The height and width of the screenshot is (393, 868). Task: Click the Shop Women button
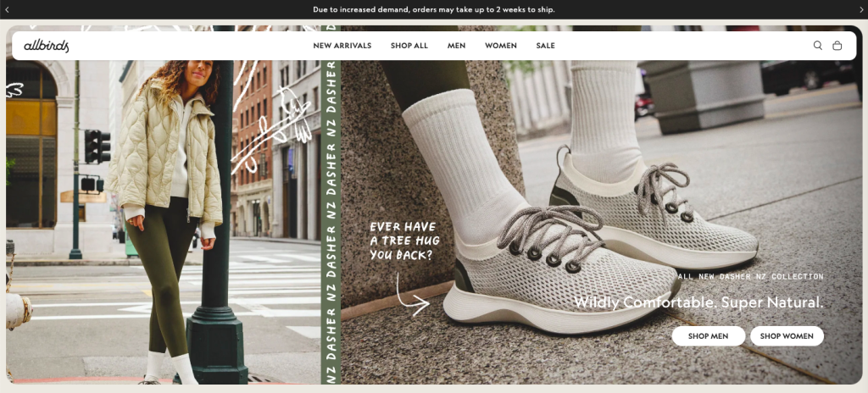(787, 336)
